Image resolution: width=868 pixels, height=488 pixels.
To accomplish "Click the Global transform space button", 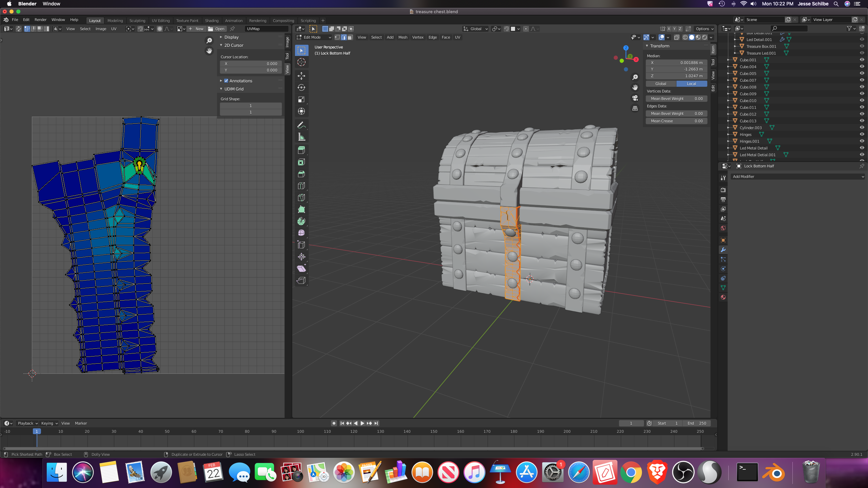I will 660,84.
